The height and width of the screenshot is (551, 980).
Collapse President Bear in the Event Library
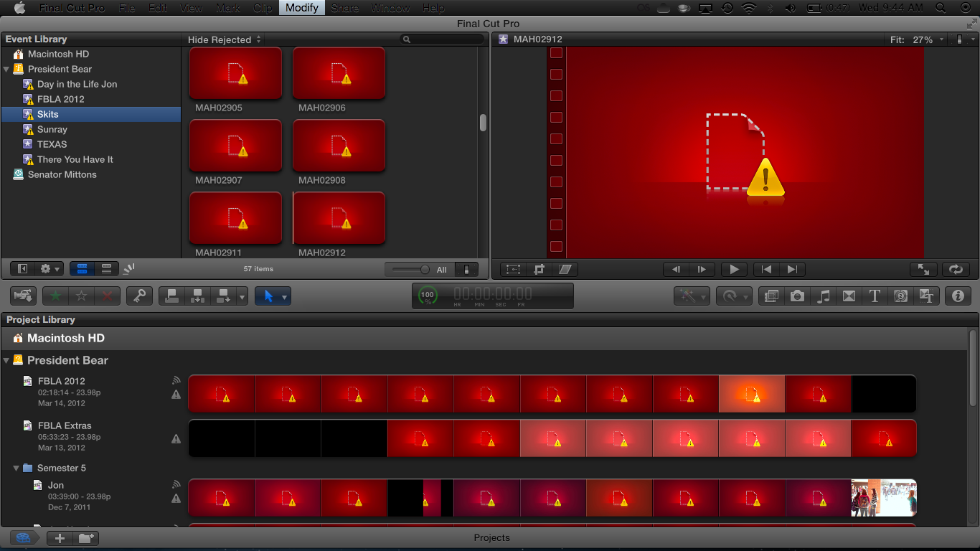(x=6, y=70)
